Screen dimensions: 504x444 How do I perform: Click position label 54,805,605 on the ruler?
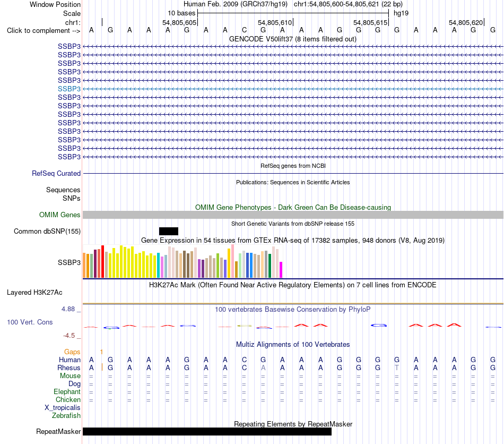point(179,22)
